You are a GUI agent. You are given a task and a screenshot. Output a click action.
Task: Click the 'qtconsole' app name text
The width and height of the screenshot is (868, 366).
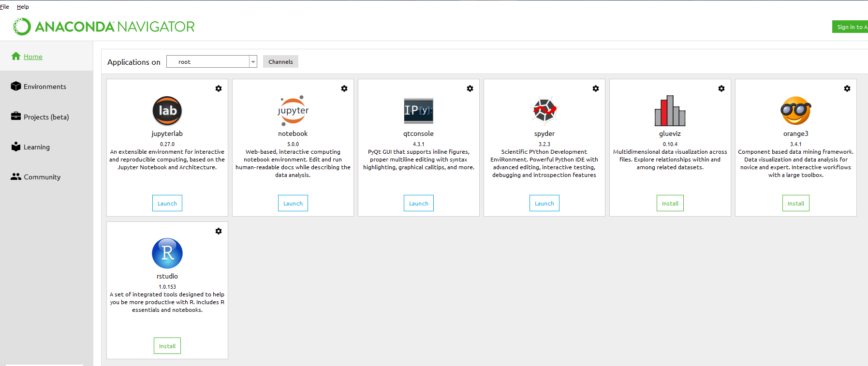(x=419, y=133)
